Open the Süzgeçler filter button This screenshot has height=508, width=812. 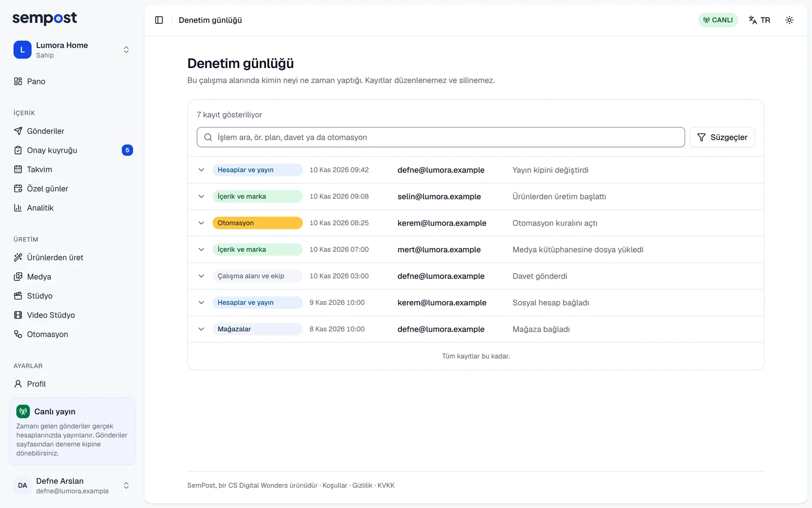pyautogui.click(x=722, y=137)
